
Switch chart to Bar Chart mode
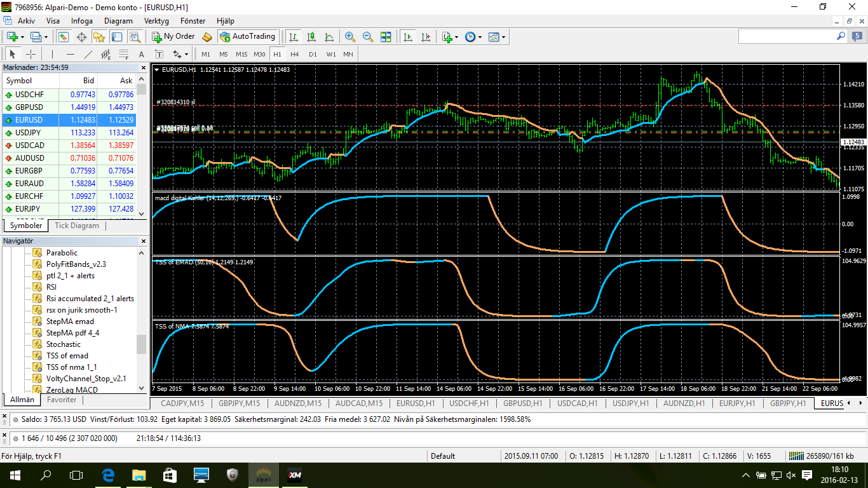(x=293, y=37)
